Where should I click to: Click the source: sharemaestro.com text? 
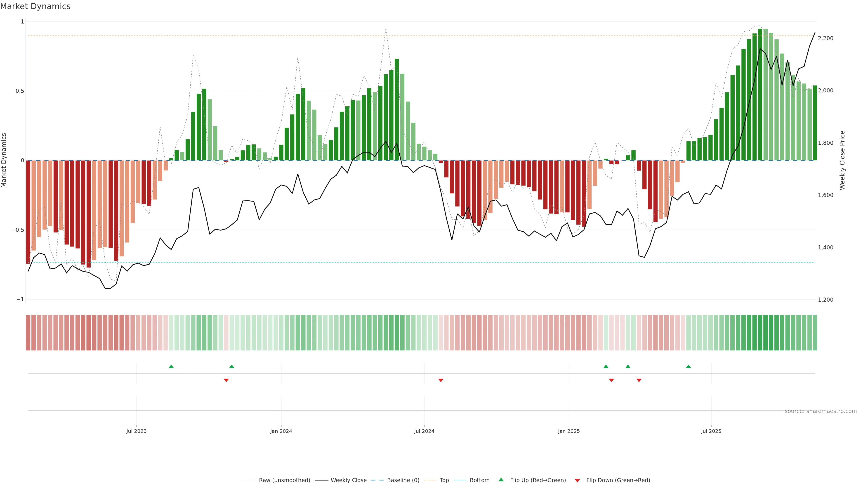click(821, 411)
